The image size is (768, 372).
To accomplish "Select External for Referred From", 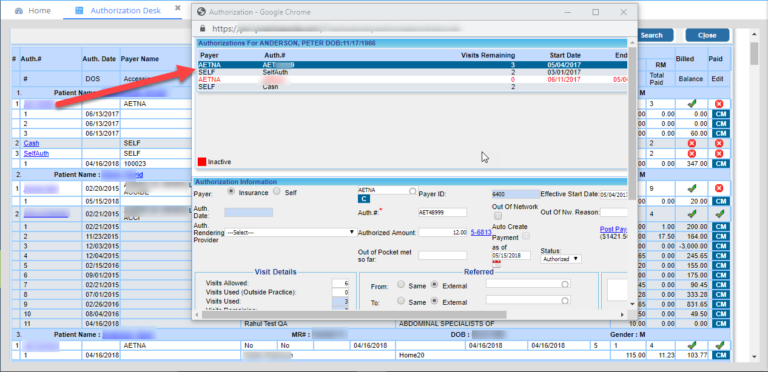I will pos(434,285).
